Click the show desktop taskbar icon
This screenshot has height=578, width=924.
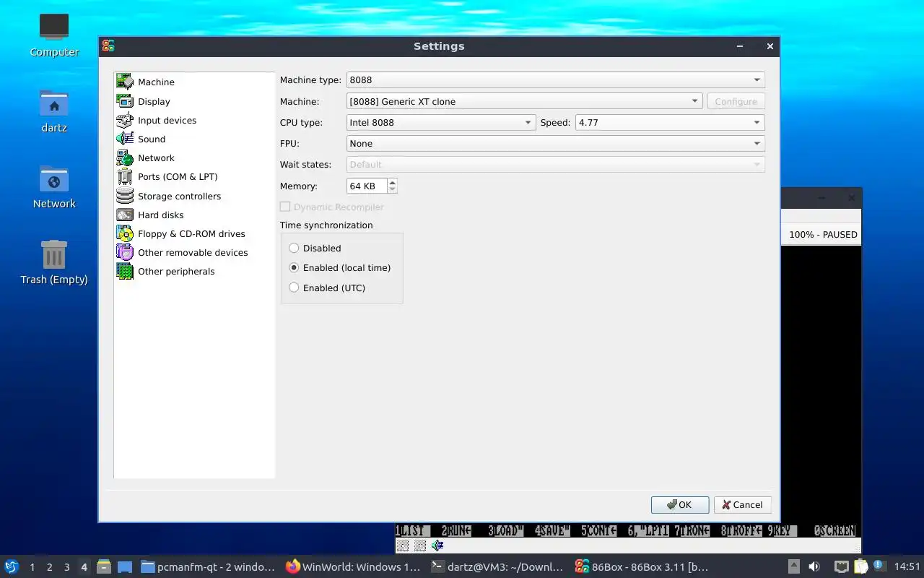[x=124, y=567]
